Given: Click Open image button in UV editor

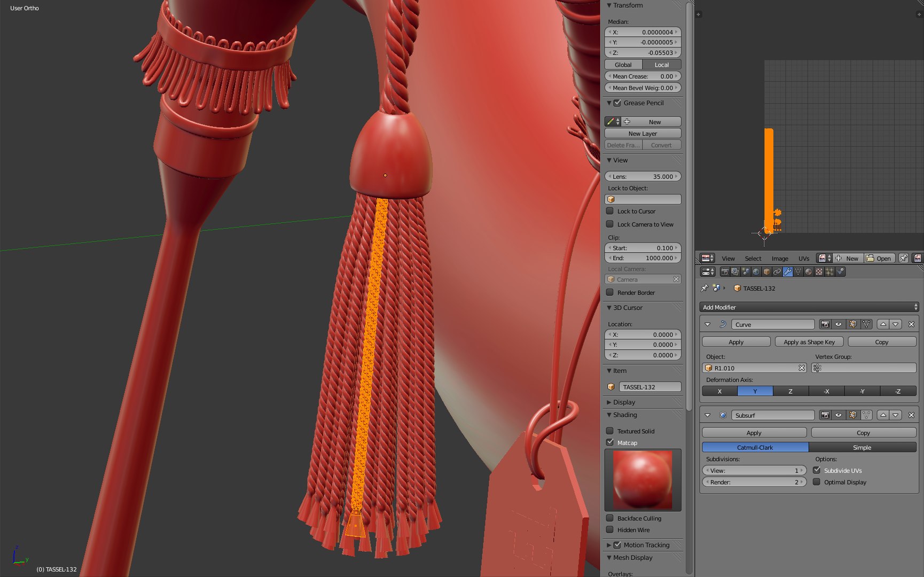Looking at the screenshot, I should point(878,258).
